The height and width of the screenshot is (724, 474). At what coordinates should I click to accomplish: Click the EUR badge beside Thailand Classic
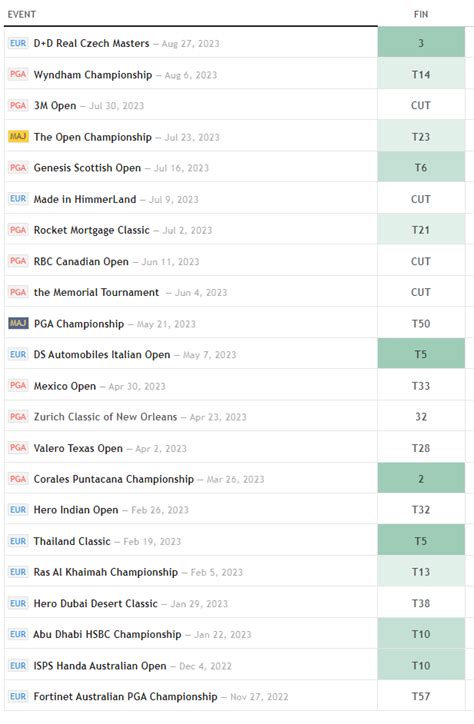tap(18, 541)
